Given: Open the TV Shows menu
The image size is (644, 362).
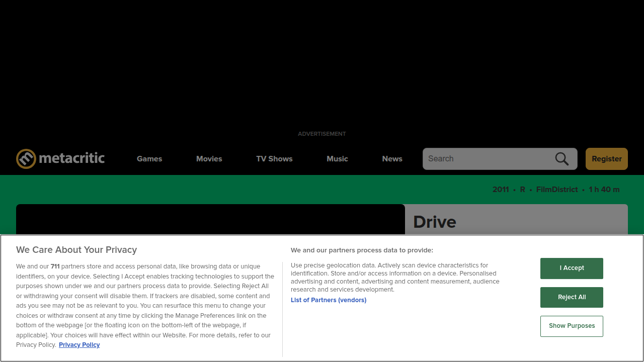Looking at the screenshot, I should (x=274, y=159).
